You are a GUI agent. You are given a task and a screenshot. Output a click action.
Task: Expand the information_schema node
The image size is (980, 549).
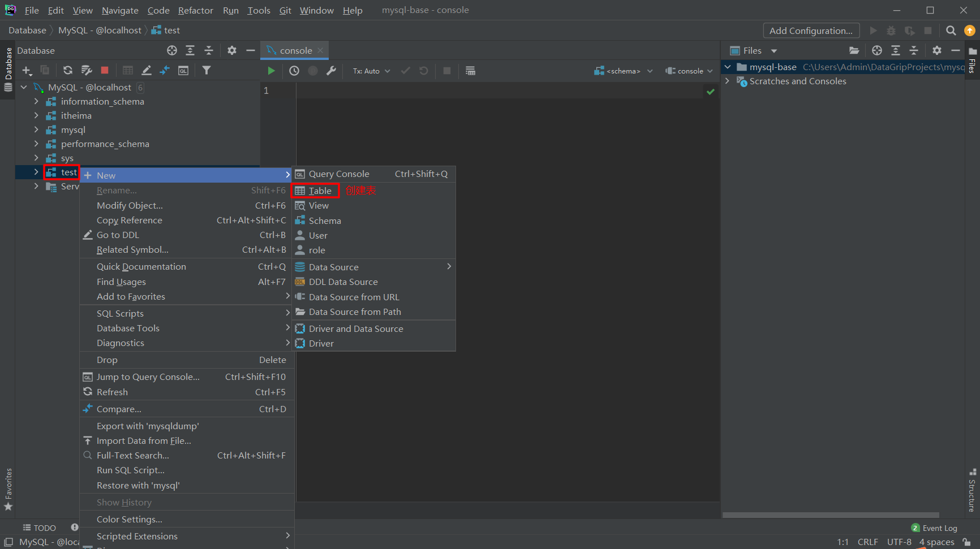(36, 101)
